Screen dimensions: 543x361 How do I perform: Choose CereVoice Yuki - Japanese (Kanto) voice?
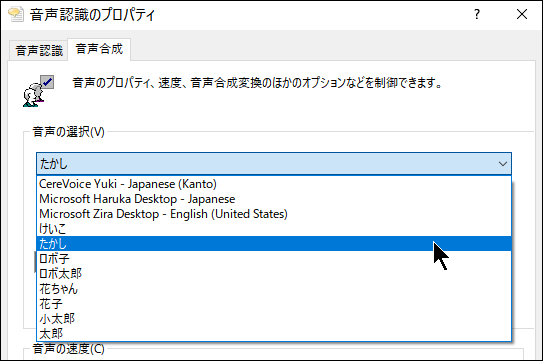coord(274,184)
